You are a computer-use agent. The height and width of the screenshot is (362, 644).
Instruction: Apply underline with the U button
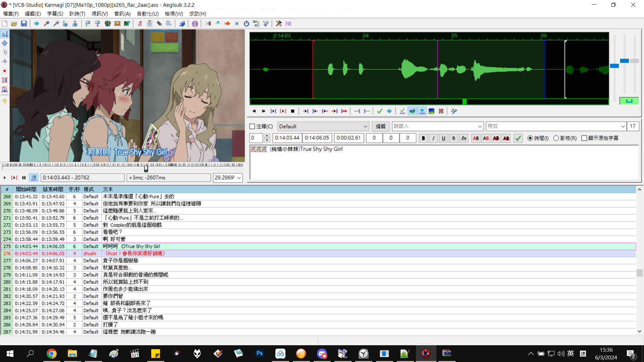click(x=443, y=138)
